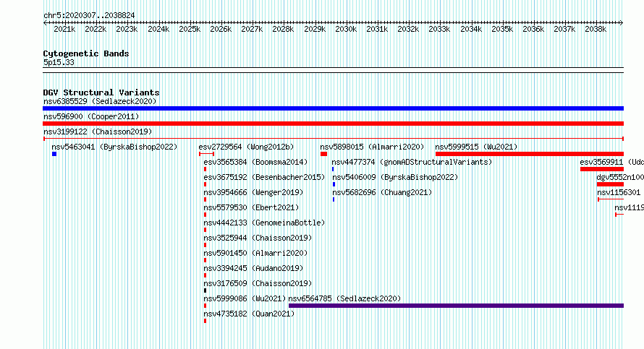The height and width of the screenshot is (349, 644).
Task: Open nsv4442133 (GenomeinaBottle) label
Action: pyautogui.click(x=264, y=223)
